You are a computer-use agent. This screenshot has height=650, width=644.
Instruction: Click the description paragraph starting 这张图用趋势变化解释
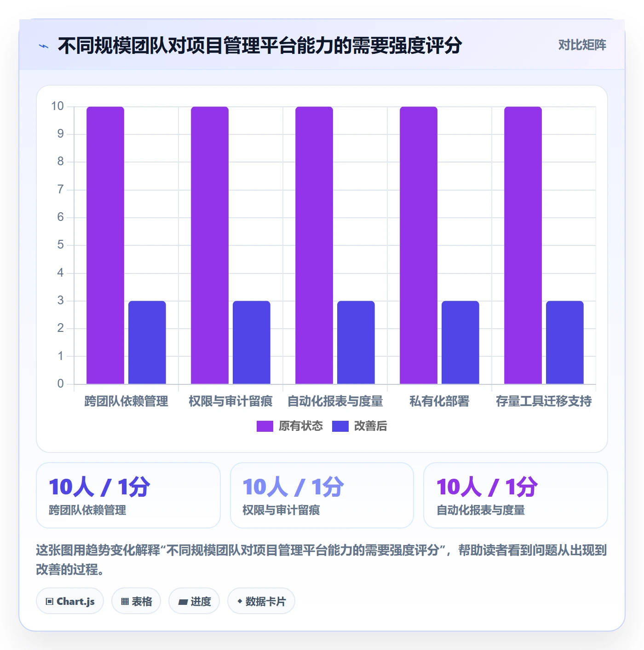coord(322,560)
